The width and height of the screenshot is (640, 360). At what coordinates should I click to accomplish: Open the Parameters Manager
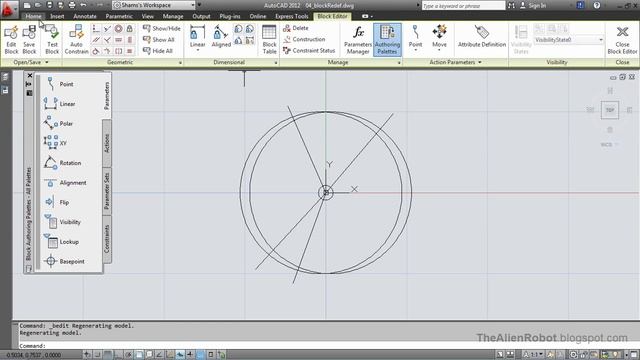[x=358, y=39]
